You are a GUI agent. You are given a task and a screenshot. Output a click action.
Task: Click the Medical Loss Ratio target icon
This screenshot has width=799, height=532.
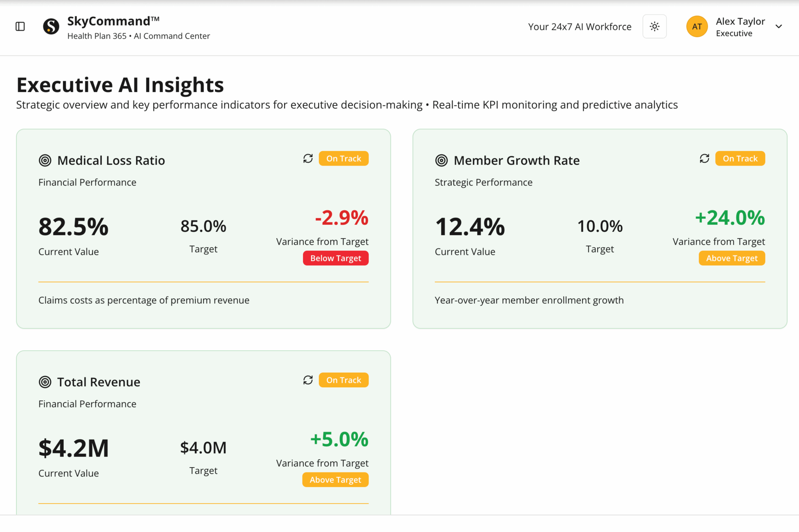coord(45,161)
